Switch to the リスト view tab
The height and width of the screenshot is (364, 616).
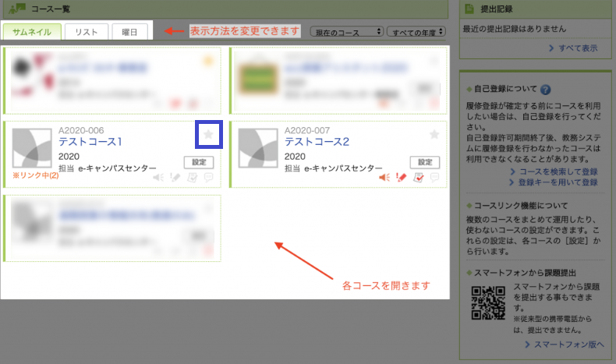[86, 32]
